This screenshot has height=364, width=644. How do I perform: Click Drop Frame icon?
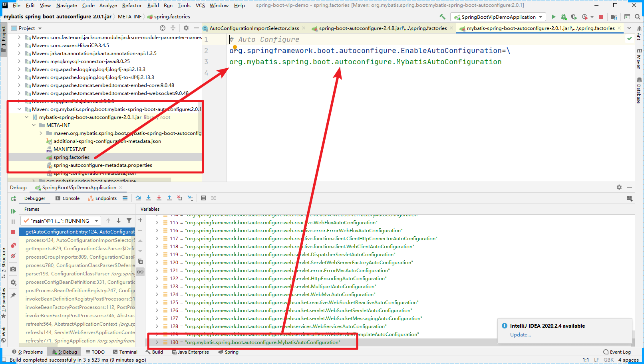click(x=180, y=198)
